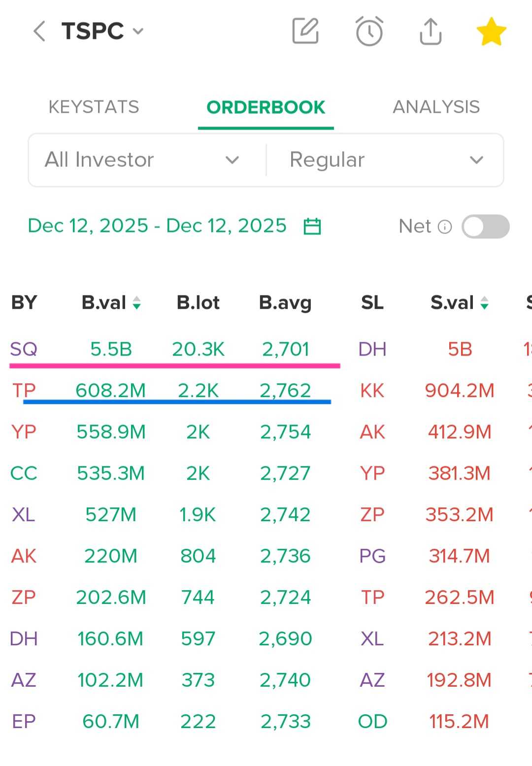
Task: Switch to the KEYSTATS tab
Action: pos(94,107)
